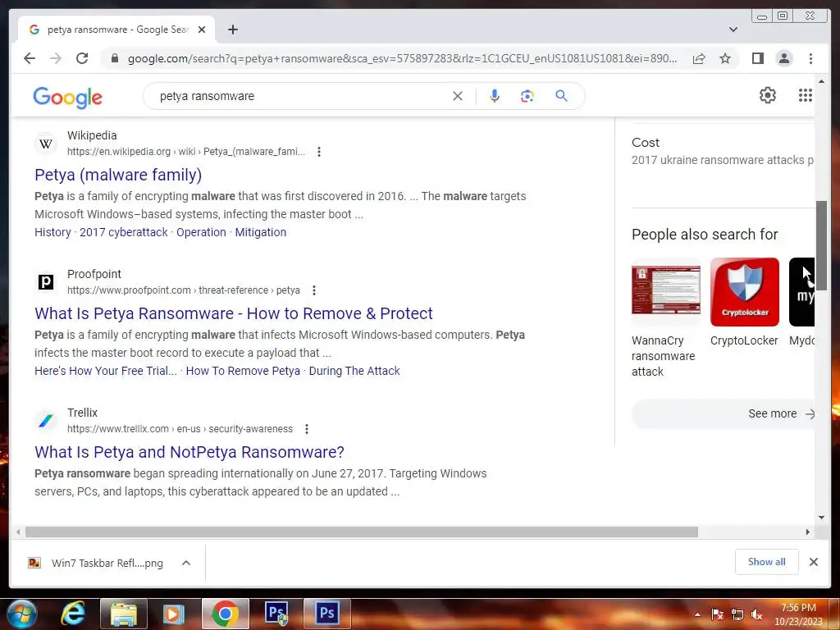
Task: Open How To Remove Petya sitelink
Action: [x=243, y=371]
